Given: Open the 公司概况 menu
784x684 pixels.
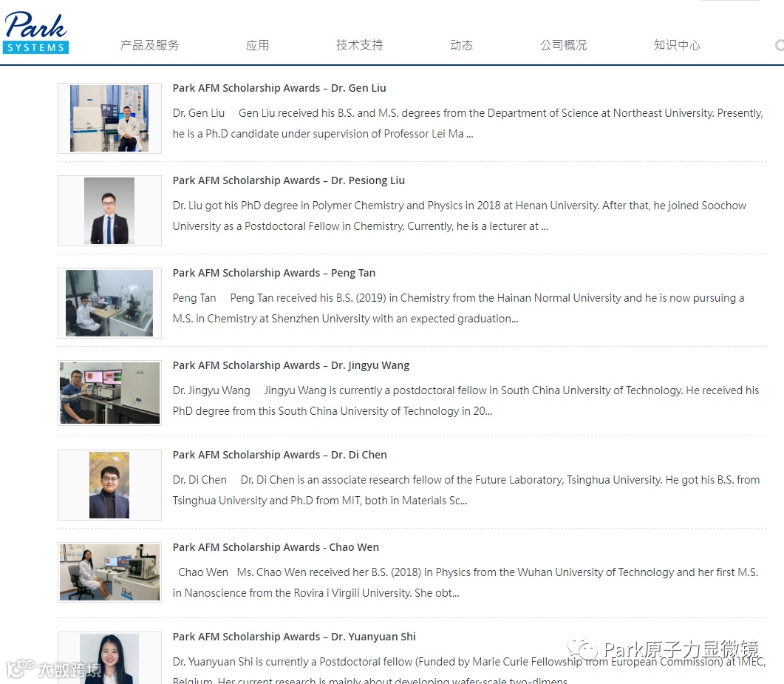Looking at the screenshot, I should [564, 45].
